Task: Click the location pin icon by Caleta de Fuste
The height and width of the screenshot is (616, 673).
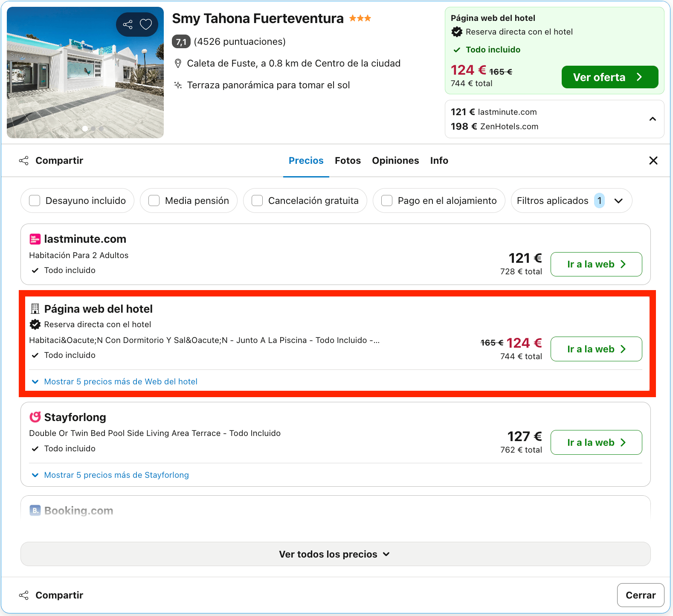Action: pos(178,64)
